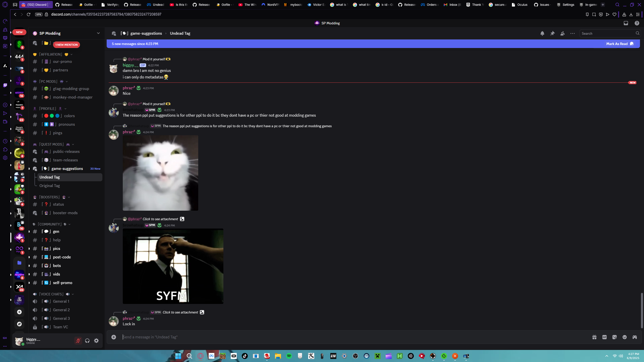This screenshot has height=362, width=644.
Task: Open the sticker picker
Action: (x=615, y=337)
